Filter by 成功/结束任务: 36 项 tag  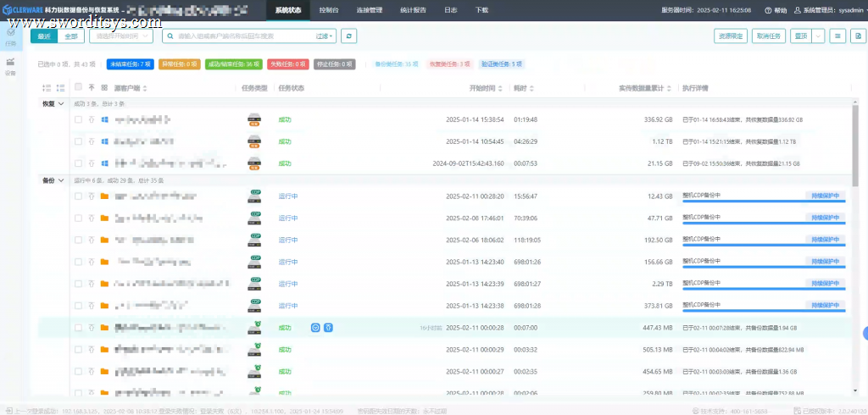(x=234, y=64)
